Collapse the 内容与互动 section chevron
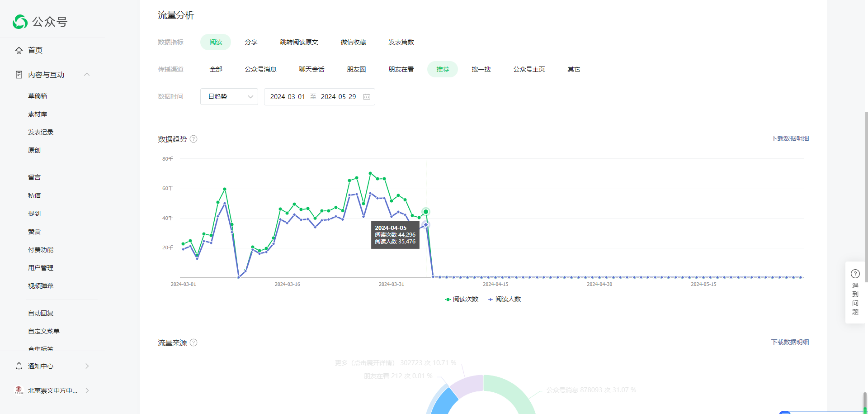Screen dimensions: 868x414 87,75
